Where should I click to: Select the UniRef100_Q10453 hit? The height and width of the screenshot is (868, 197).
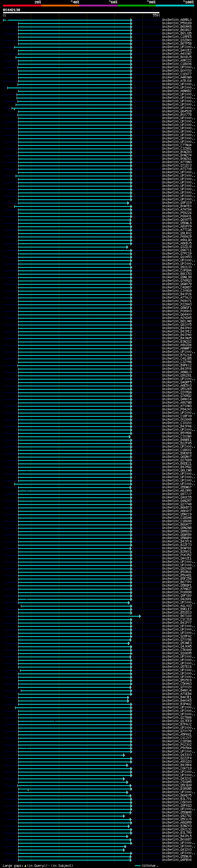177,257
